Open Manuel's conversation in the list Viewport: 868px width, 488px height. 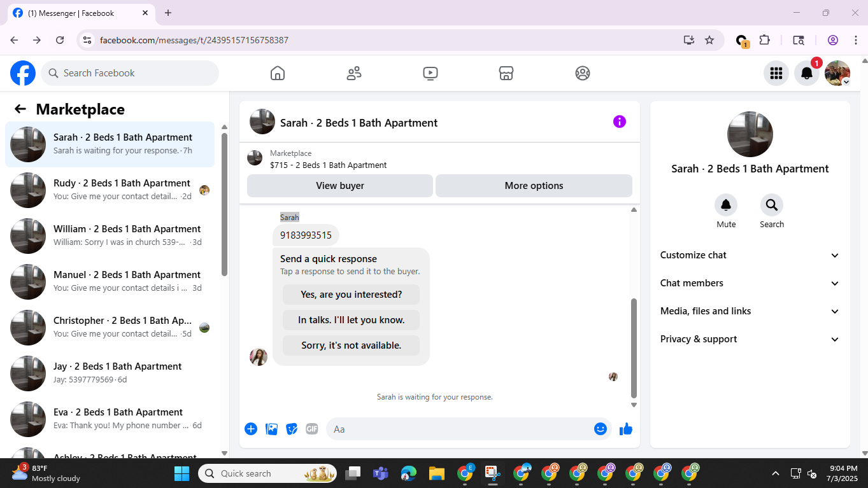pos(110,282)
